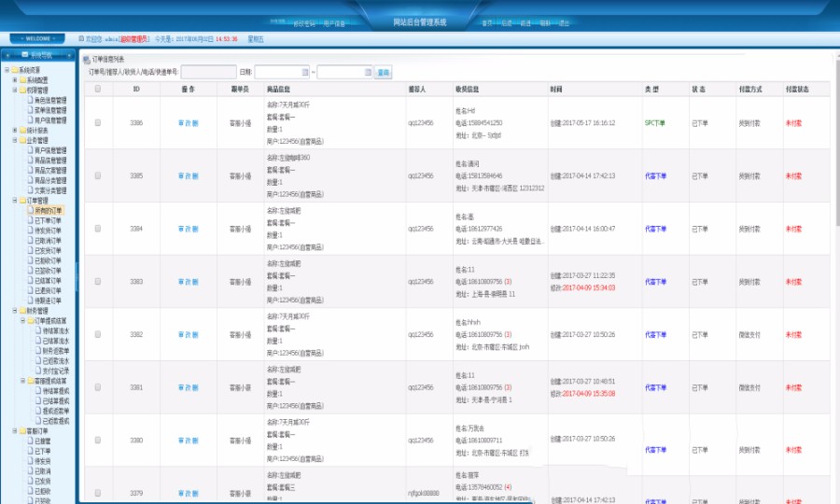The width and height of the screenshot is (840, 504).
Task: Open 已取消订单 in the sidebar tree
Action: point(49,241)
